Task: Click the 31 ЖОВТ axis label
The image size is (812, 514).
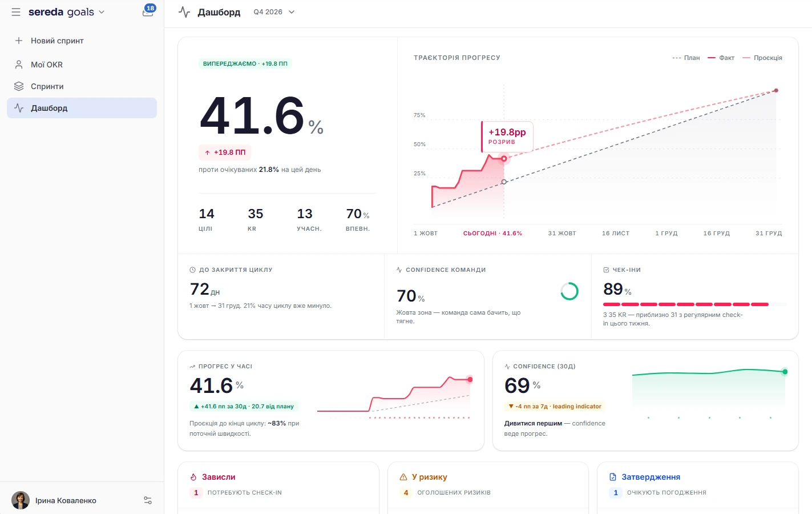Action: 562,233
